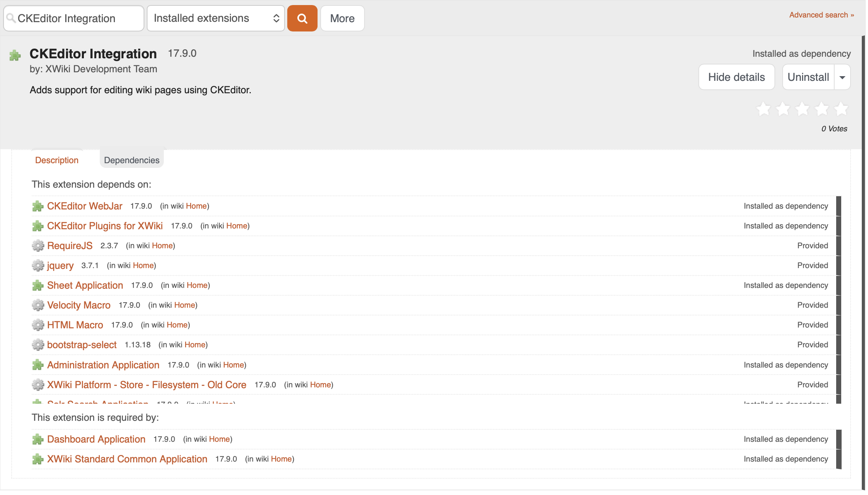The height and width of the screenshot is (495, 868).
Task: Rate the extension one star
Action: [x=764, y=109]
